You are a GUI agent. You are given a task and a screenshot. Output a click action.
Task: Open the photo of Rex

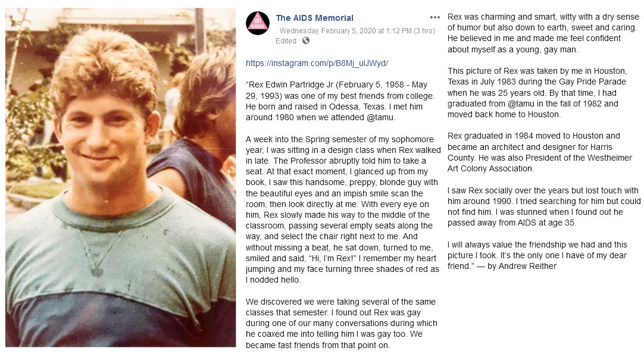tap(121, 177)
